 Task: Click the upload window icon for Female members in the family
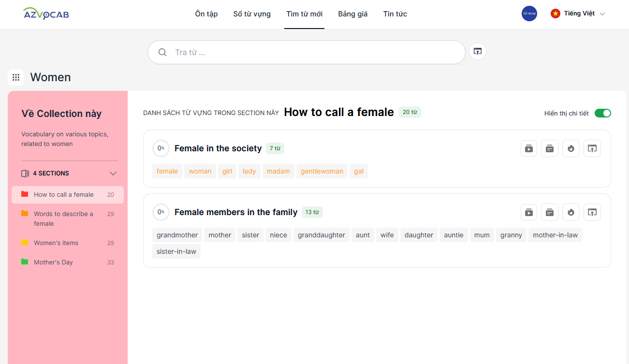[592, 212]
